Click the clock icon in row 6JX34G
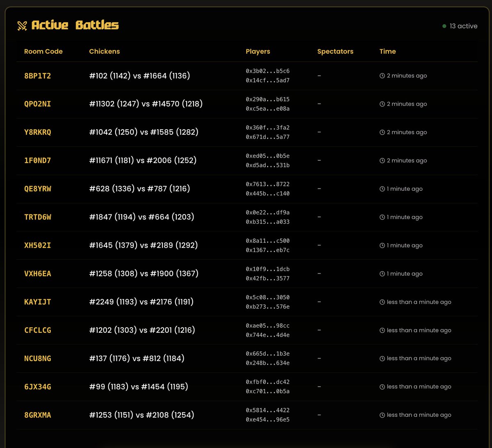This screenshot has width=492, height=448. pos(382,387)
